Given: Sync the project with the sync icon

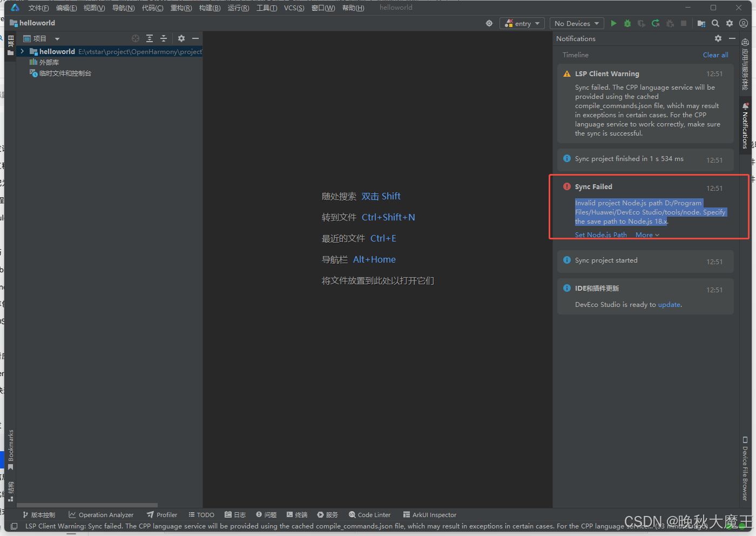Looking at the screenshot, I should (655, 23).
